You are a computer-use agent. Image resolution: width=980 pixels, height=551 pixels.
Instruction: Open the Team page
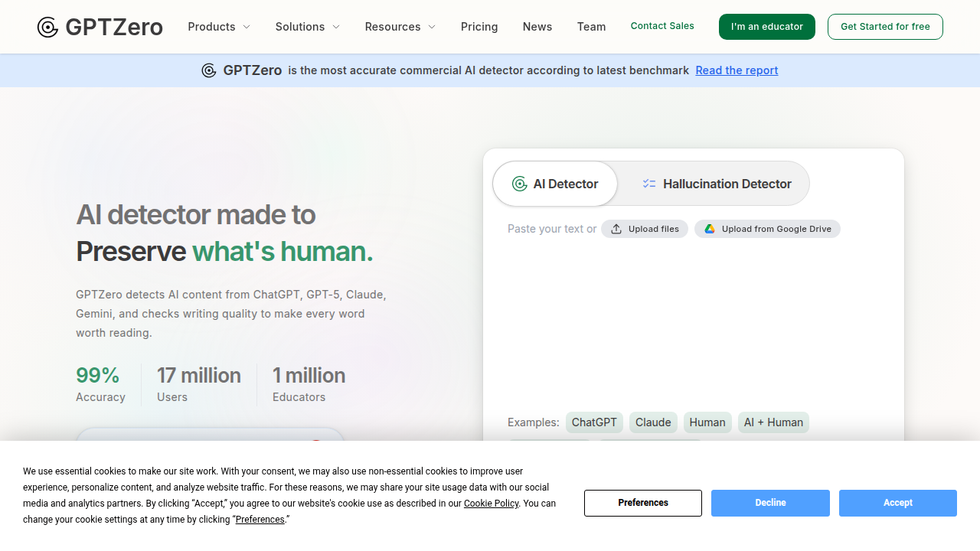coord(591,27)
